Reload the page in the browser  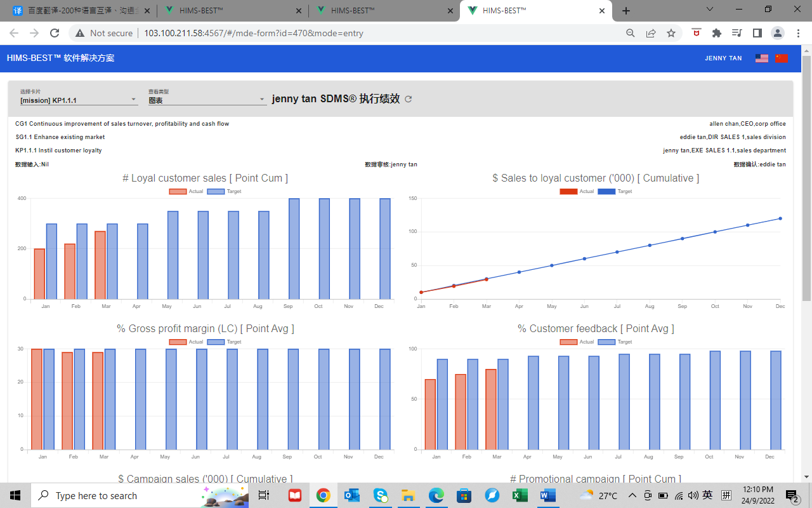pos(55,33)
